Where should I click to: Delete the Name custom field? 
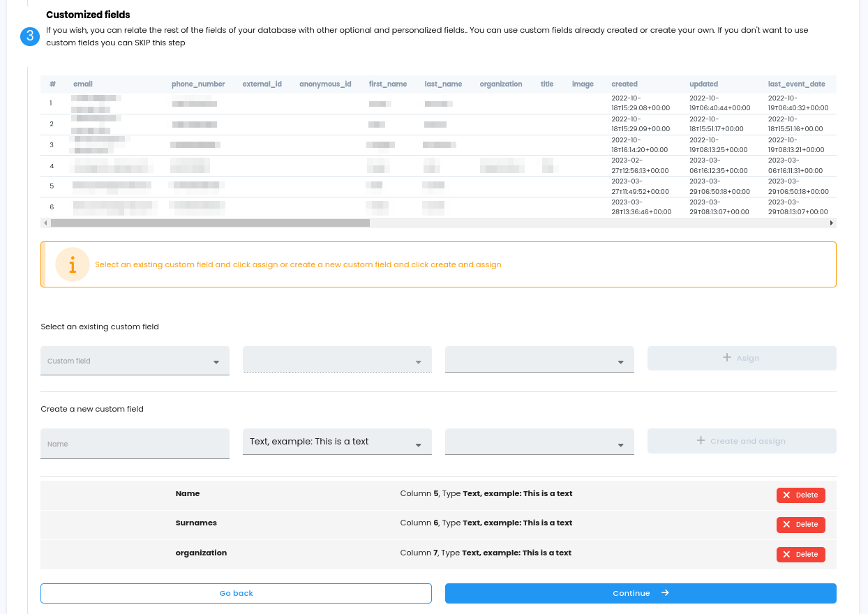[x=800, y=495]
